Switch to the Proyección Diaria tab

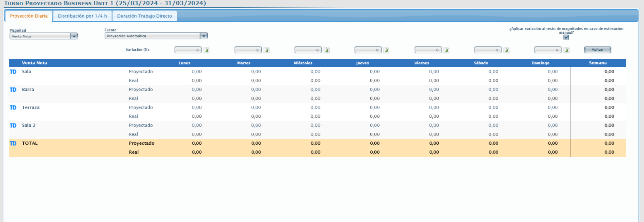[29, 16]
